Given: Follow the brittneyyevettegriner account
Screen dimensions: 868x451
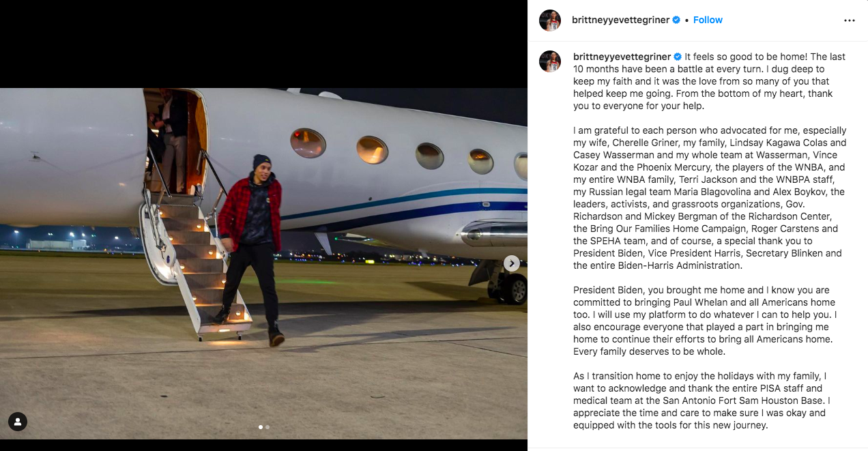Looking at the screenshot, I should coord(708,20).
